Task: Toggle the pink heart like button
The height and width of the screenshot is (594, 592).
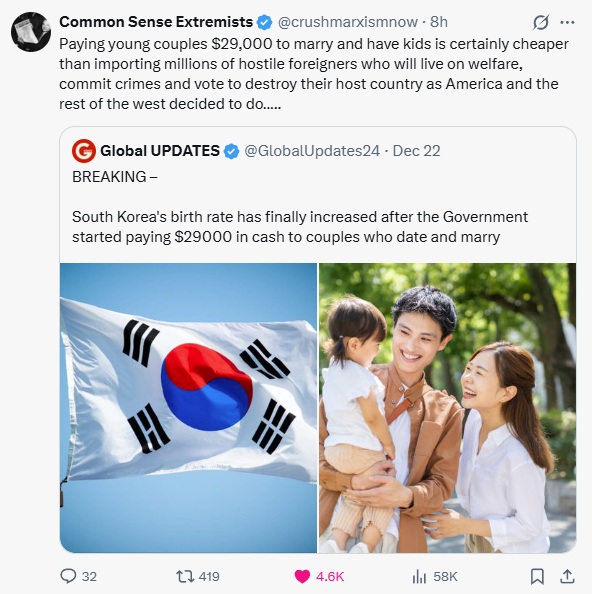Action: coord(302,576)
